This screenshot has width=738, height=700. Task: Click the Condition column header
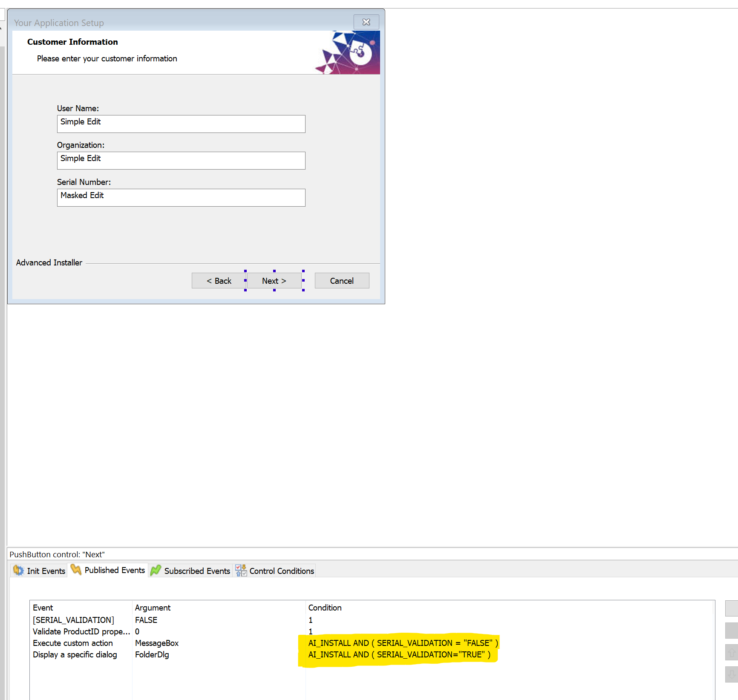[510, 608]
